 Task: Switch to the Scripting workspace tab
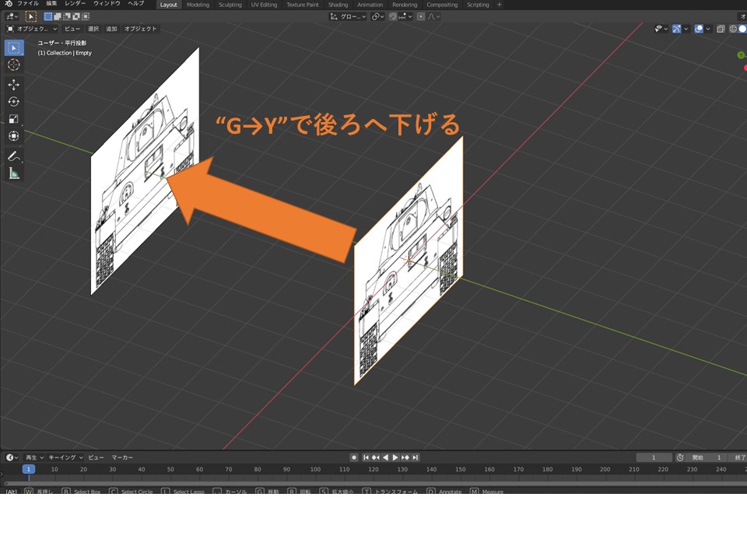click(x=478, y=5)
